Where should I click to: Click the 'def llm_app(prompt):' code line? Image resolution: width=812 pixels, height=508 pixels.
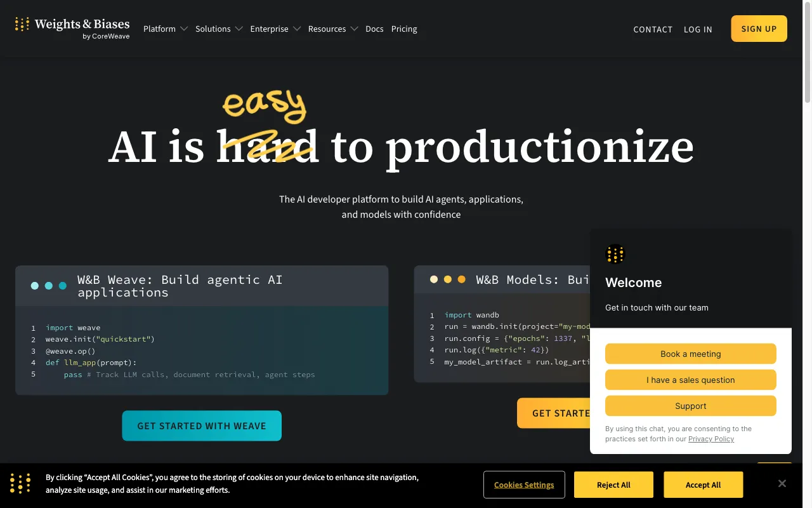(91, 363)
